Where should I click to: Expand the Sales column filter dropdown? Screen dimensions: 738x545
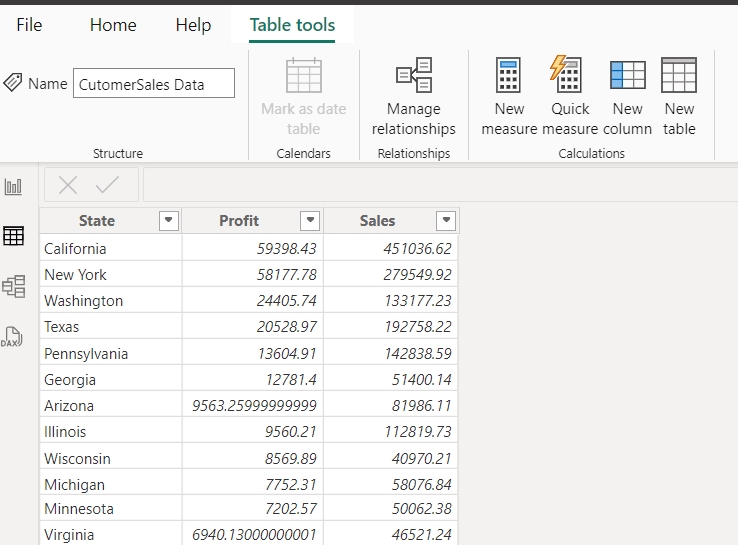(x=446, y=221)
